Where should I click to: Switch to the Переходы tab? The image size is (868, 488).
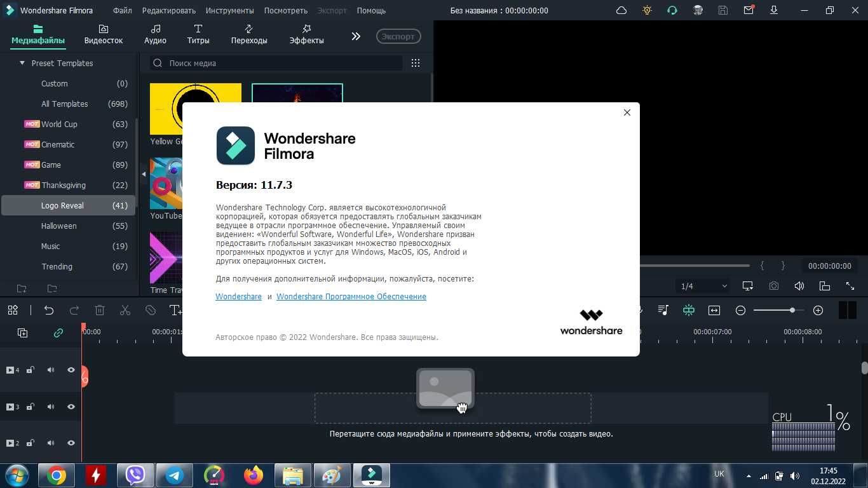pyautogui.click(x=249, y=35)
